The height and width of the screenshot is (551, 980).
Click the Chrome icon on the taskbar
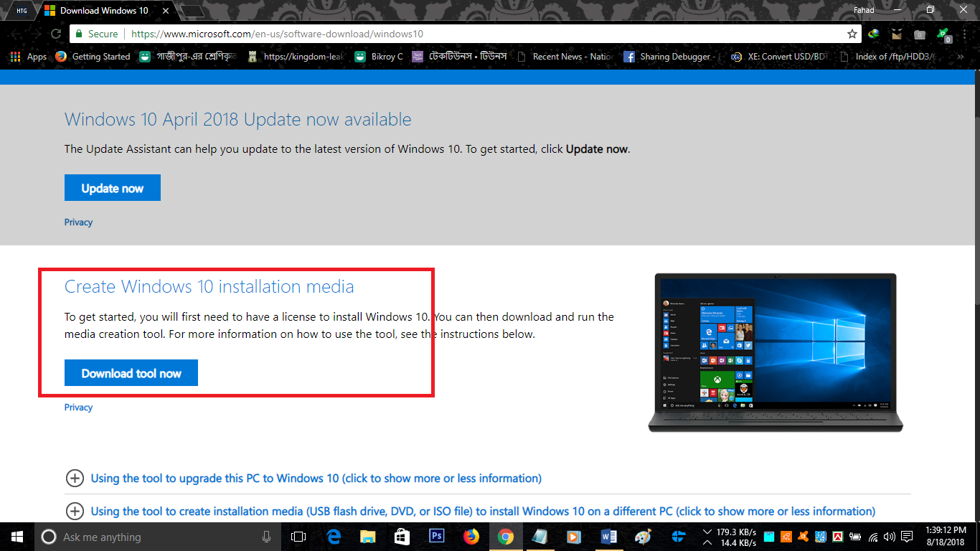tap(506, 537)
